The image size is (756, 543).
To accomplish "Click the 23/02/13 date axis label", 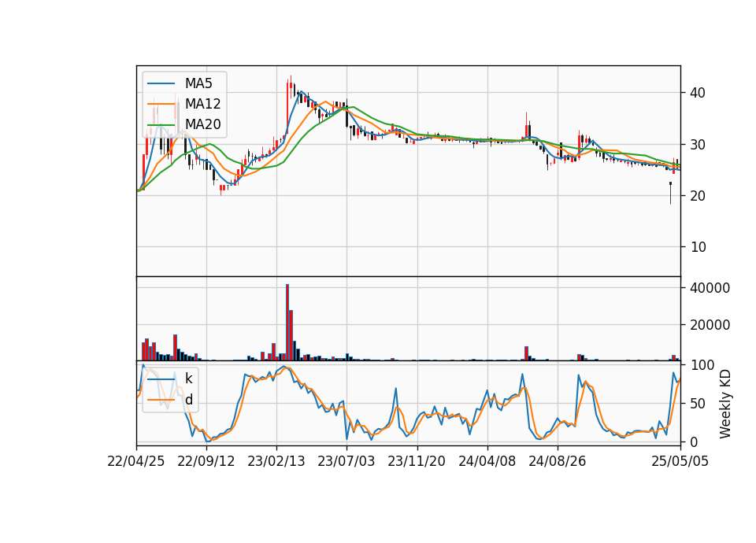I will click(x=276, y=461).
